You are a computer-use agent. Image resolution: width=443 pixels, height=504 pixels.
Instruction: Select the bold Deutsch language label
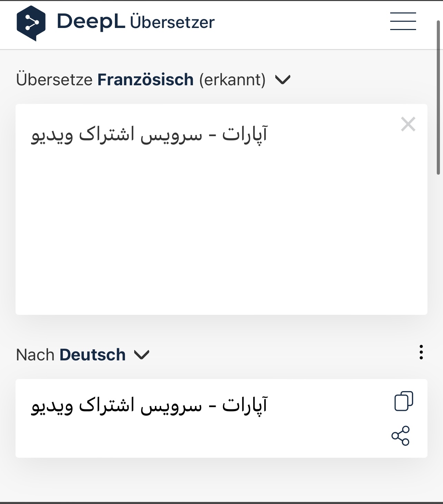(92, 355)
